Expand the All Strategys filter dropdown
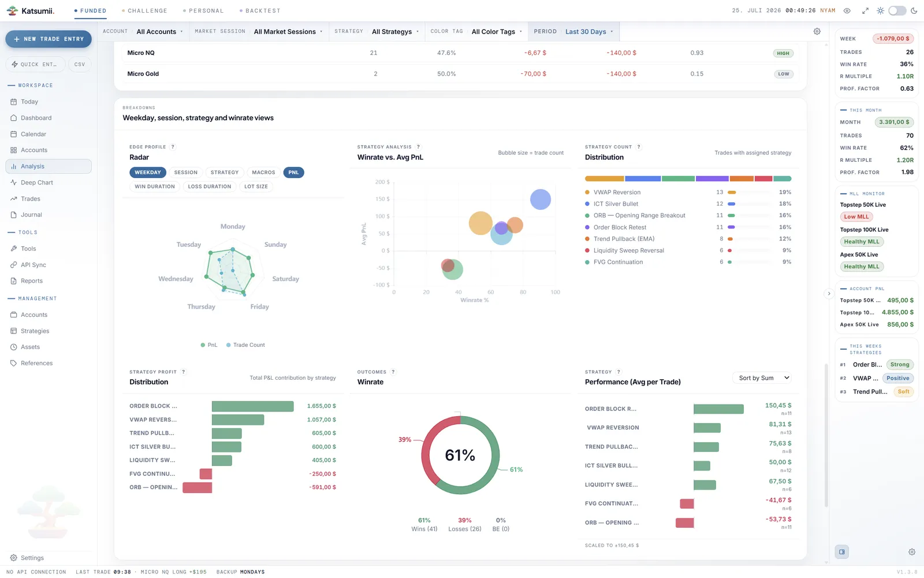Viewport: 924px width, 578px height. click(x=395, y=32)
